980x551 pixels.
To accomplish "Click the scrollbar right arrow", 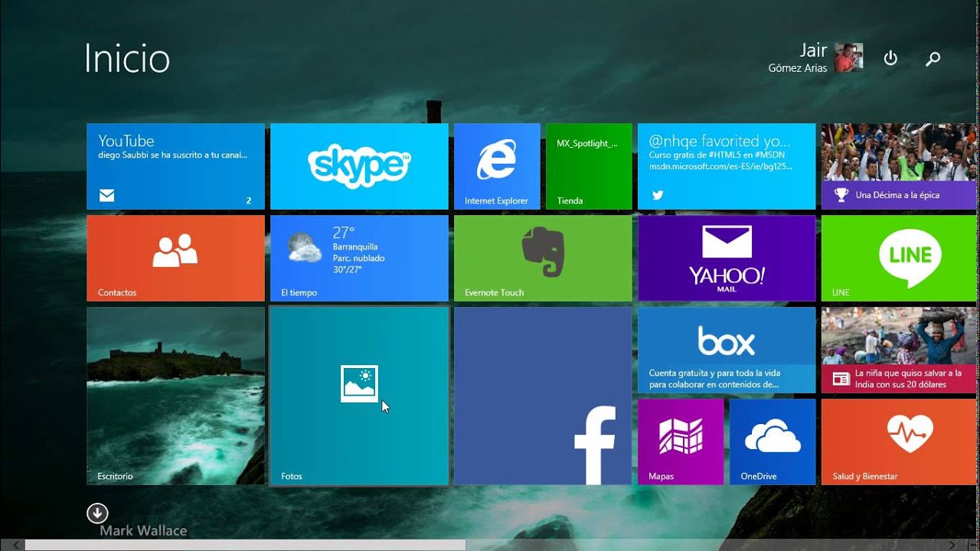I will click(x=952, y=545).
